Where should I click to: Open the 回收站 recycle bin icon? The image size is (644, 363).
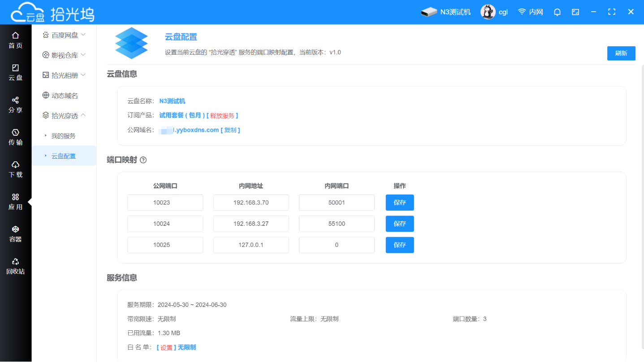[16, 261]
